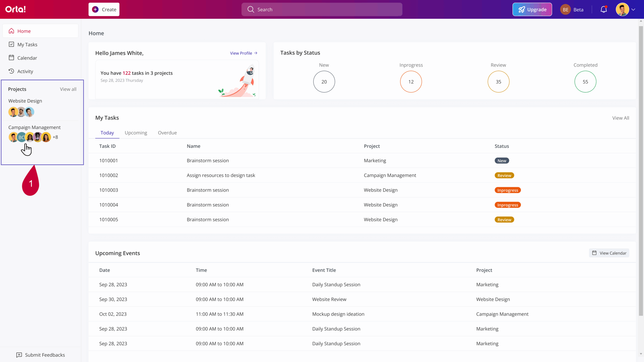644x362 pixels.
Task: Click the BE Beta workspace avatar
Action: pyautogui.click(x=565, y=10)
